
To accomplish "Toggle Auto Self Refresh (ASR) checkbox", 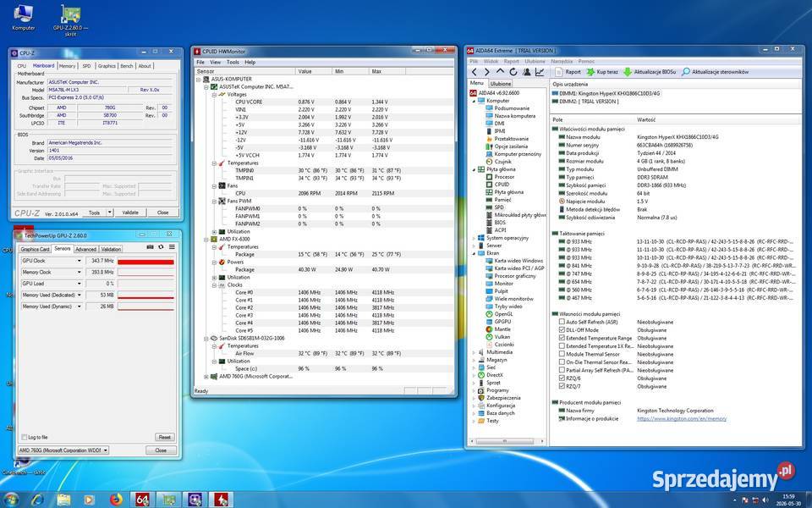I will (x=562, y=322).
